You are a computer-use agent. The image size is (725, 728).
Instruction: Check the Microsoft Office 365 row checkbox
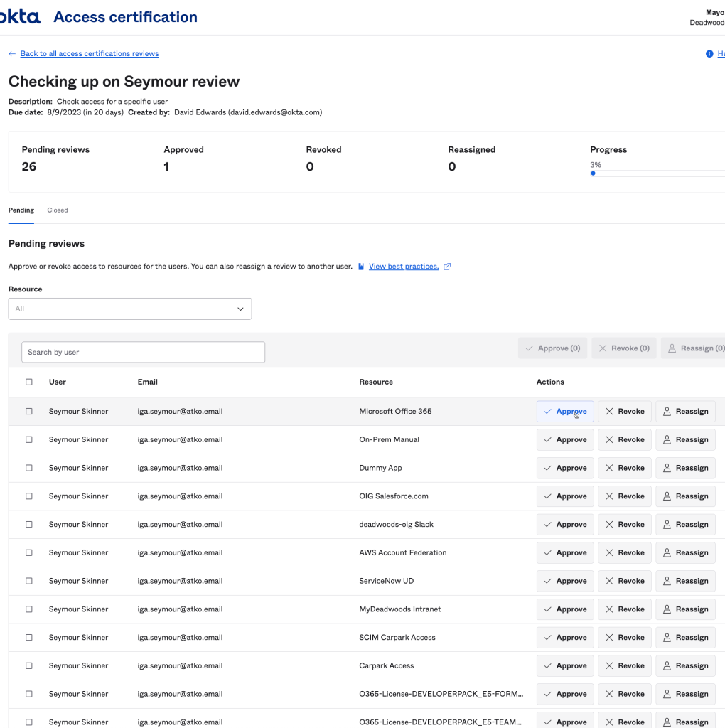coord(29,411)
